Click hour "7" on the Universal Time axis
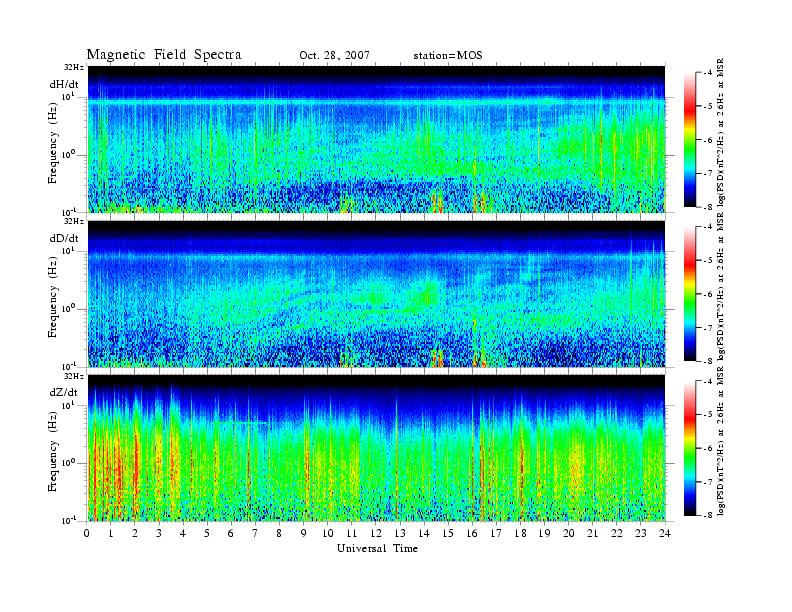Image resolution: width=792 pixels, height=612 pixels. [255, 533]
